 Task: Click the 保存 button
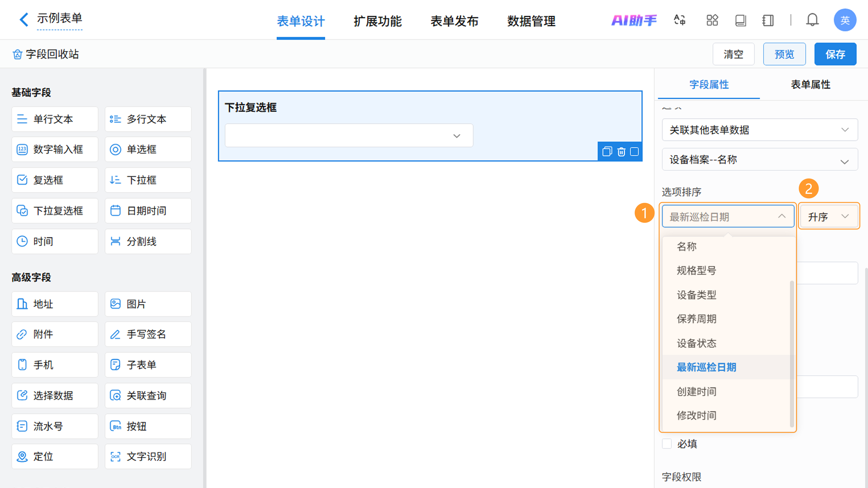(835, 54)
